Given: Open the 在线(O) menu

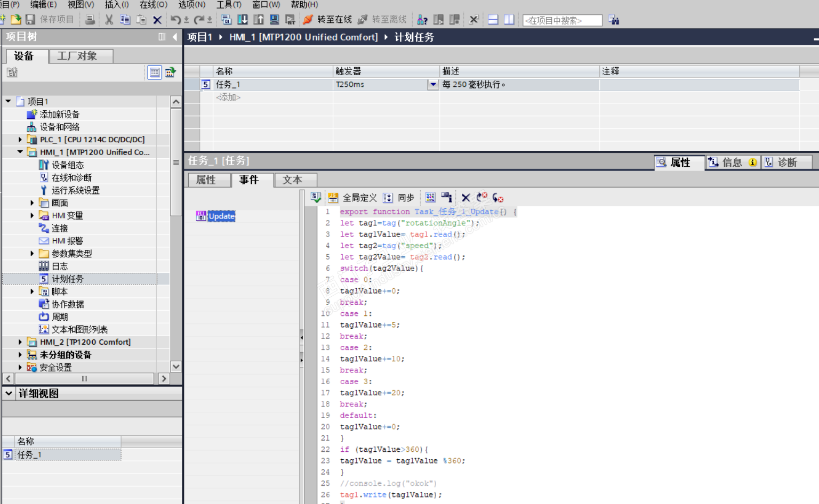Looking at the screenshot, I should pyautogui.click(x=153, y=5).
